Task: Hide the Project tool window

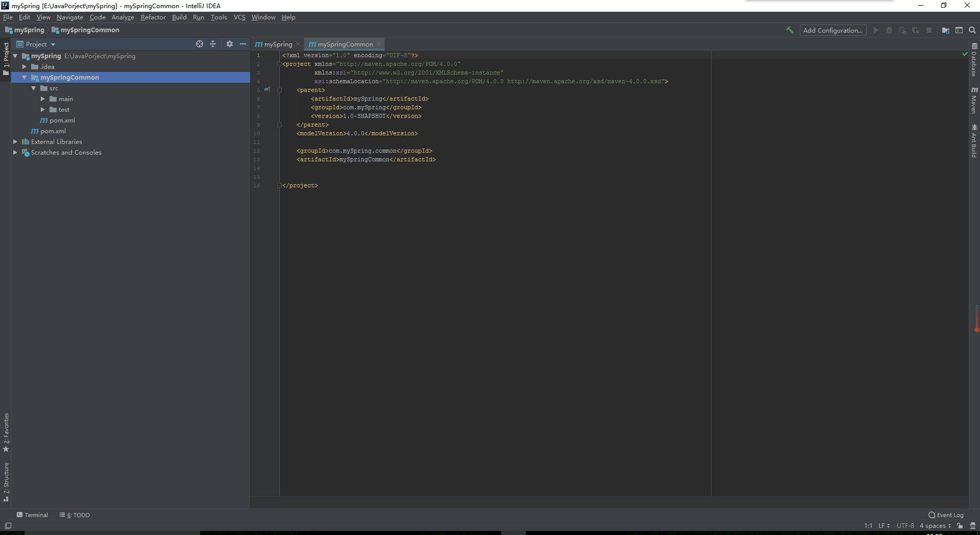Action: tap(243, 44)
